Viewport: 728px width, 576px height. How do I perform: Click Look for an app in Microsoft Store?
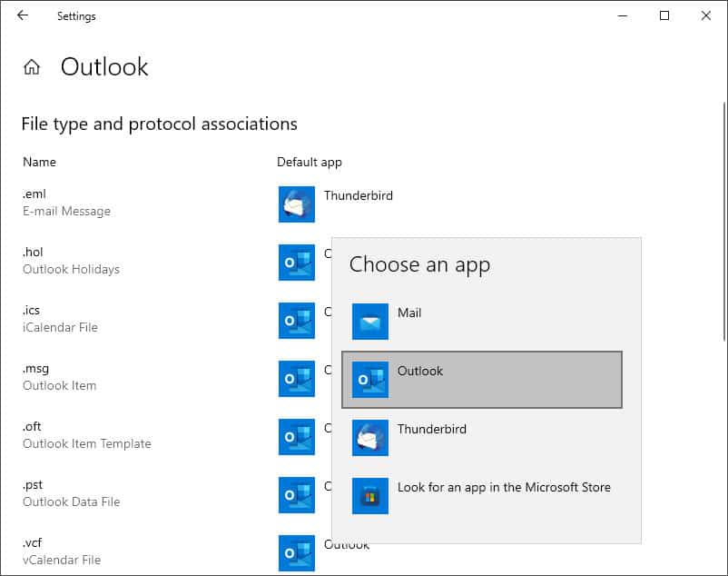(x=504, y=487)
